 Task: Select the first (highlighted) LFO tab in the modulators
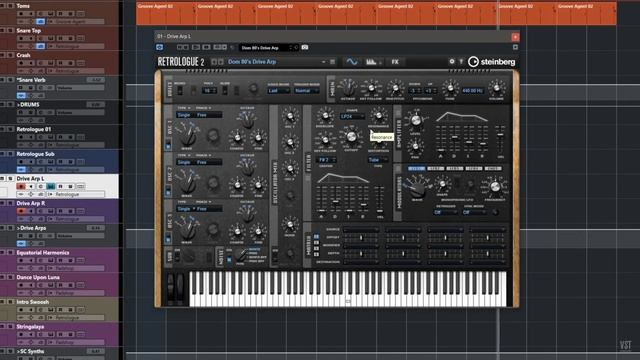(416, 169)
